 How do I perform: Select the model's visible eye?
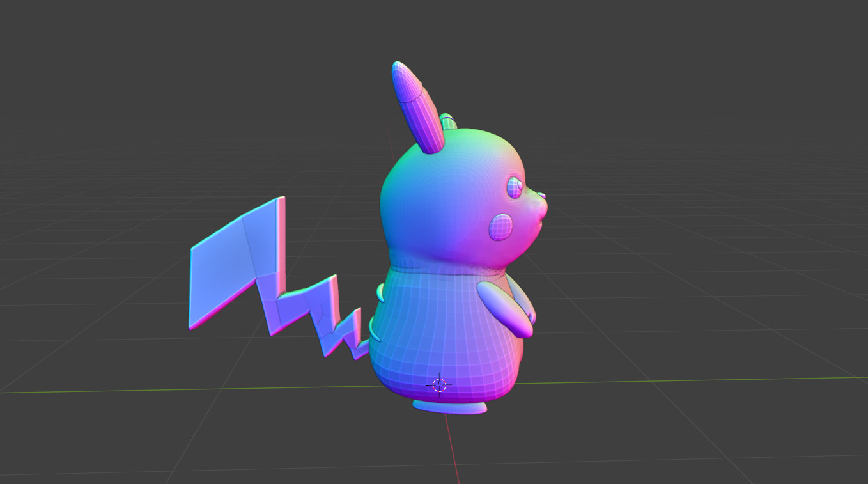coord(516,187)
